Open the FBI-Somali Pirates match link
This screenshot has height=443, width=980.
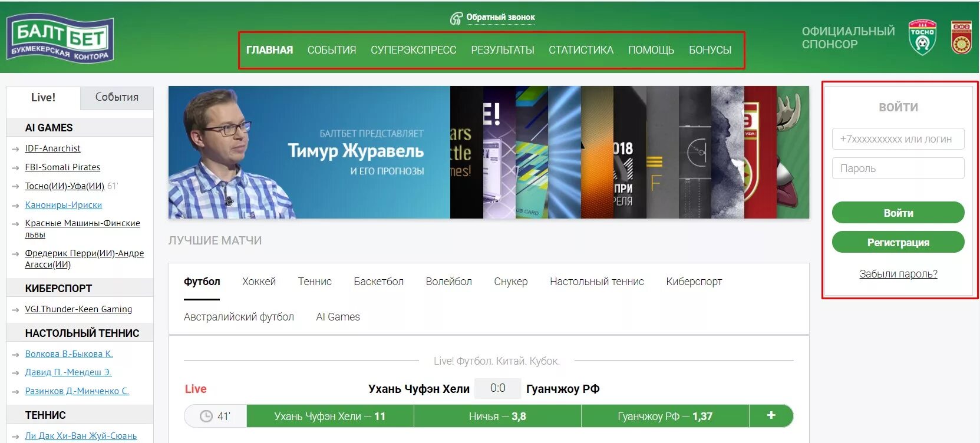click(x=62, y=167)
